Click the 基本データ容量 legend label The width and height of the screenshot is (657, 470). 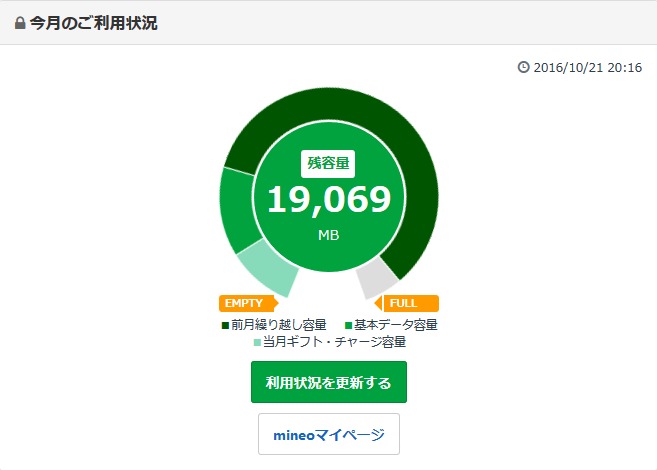[397, 325]
